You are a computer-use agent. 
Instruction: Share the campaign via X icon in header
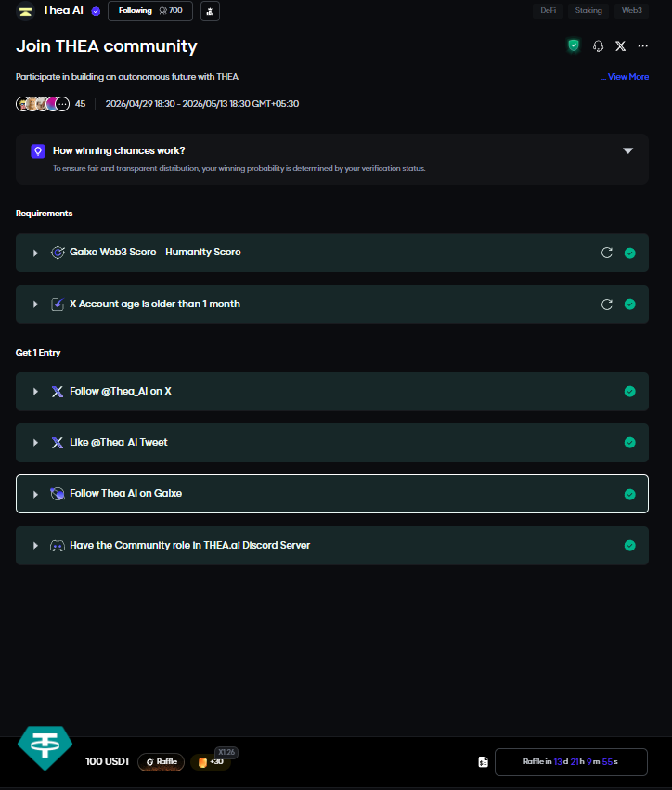[x=621, y=46]
